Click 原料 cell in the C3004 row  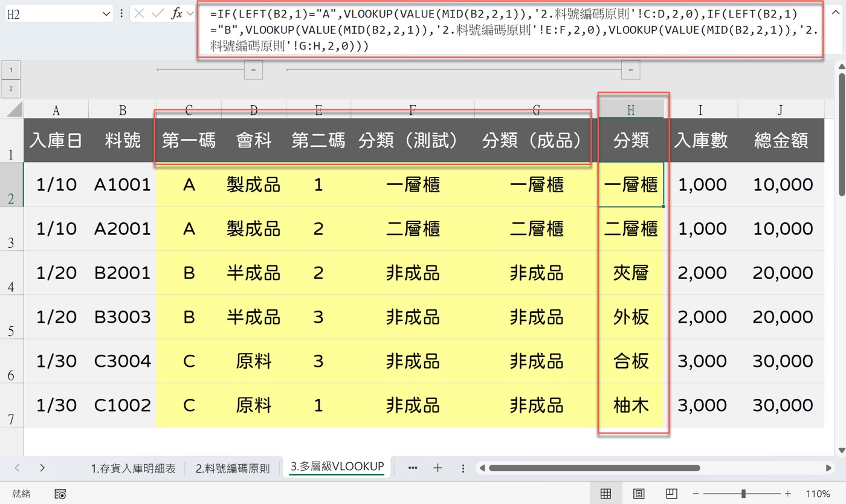tap(254, 361)
